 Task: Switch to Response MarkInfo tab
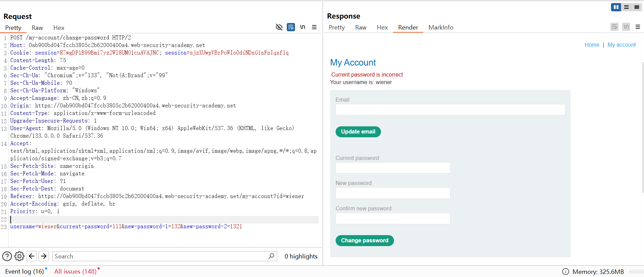coord(441,27)
